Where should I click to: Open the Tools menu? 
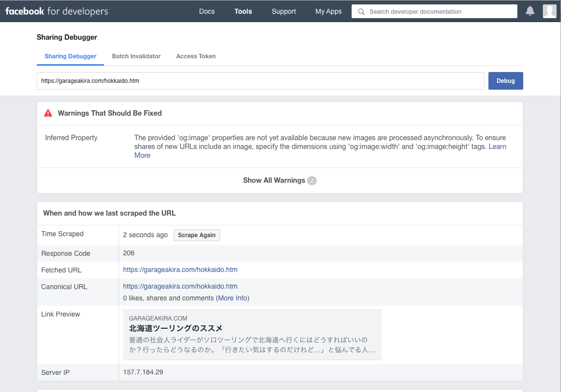click(x=243, y=11)
